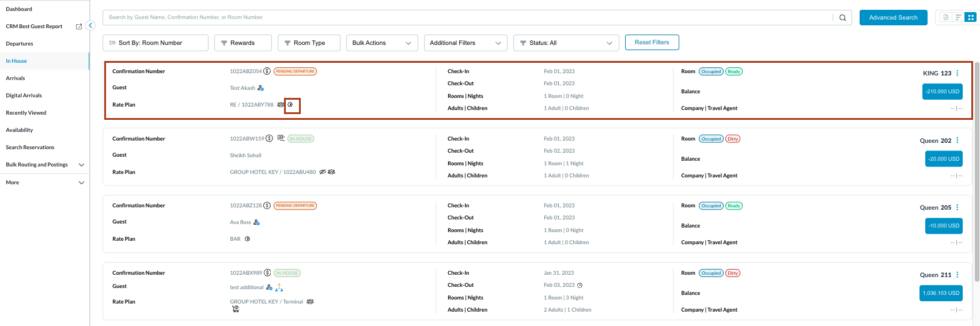The width and height of the screenshot is (980, 326).
Task: Open Departures from the sidebar menu
Action: (x=20, y=44)
